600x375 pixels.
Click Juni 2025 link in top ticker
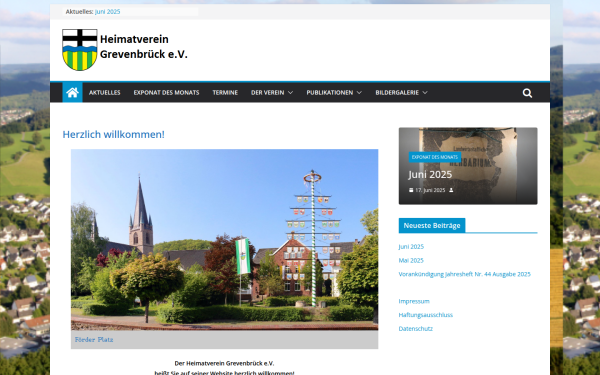pyautogui.click(x=108, y=12)
